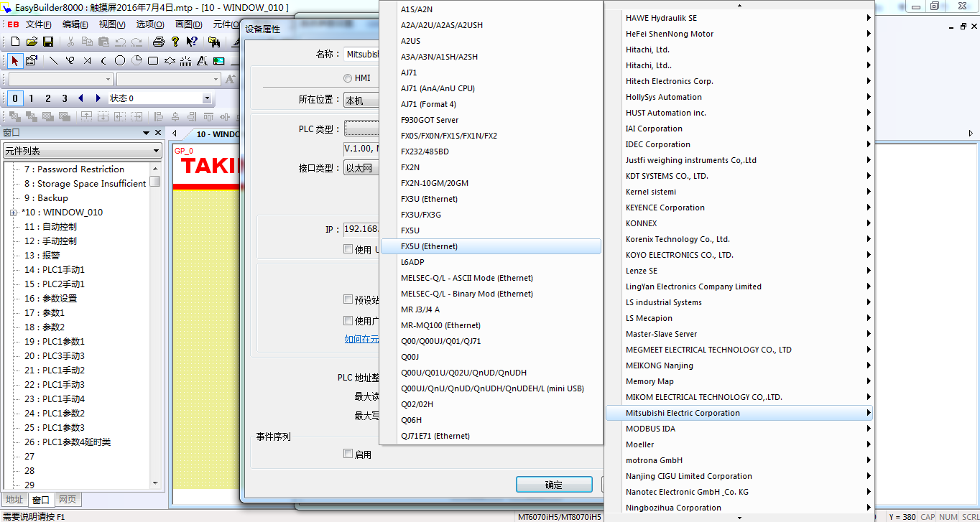The height and width of the screenshot is (522, 980).
Task: Save project using the floppy disk icon
Action: tap(48, 42)
